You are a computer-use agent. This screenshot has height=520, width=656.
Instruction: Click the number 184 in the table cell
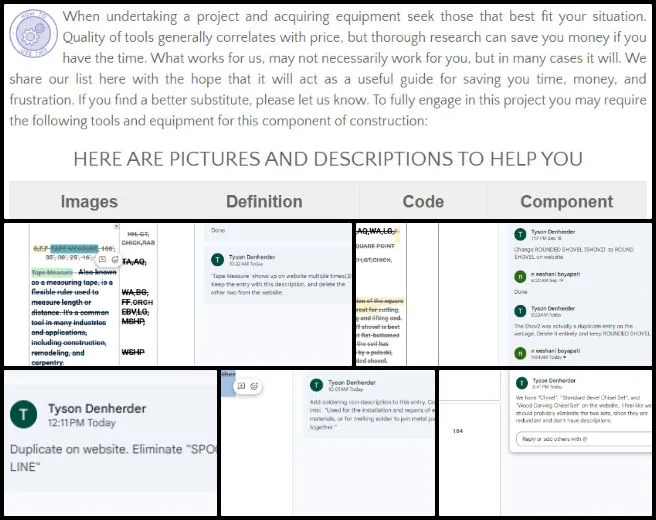[x=458, y=431]
